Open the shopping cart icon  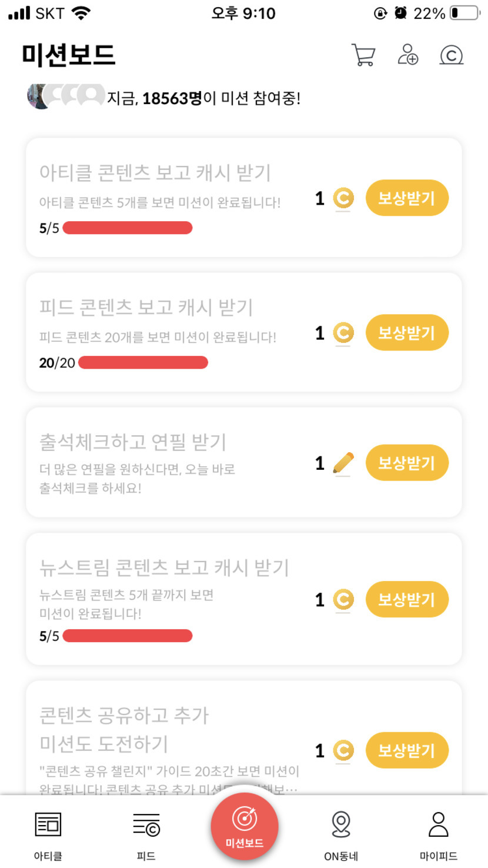pyautogui.click(x=363, y=55)
